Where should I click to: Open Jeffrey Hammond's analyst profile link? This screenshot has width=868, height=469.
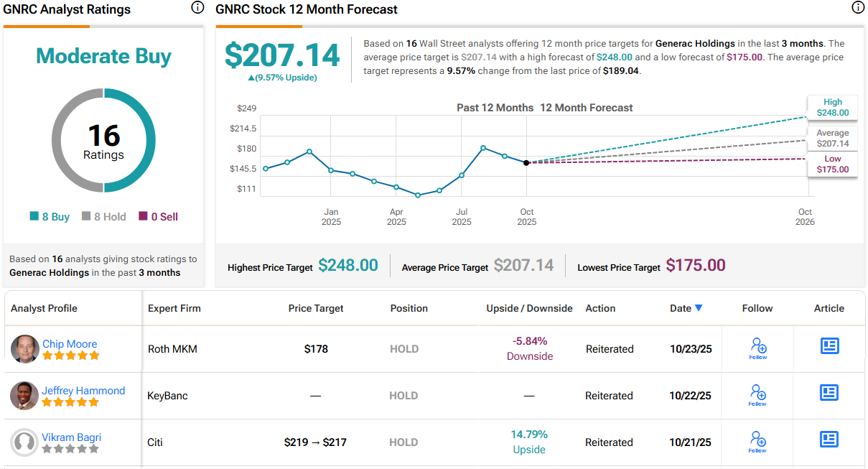(83, 391)
